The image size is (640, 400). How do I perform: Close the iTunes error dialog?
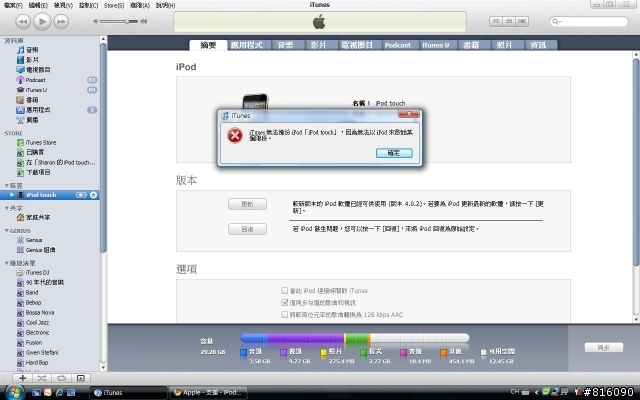point(409,114)
